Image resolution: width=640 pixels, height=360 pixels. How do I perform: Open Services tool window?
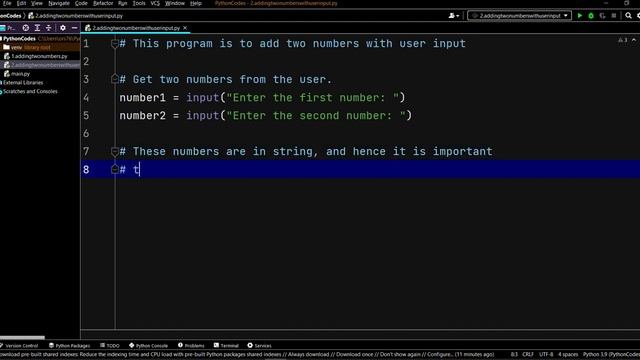(259, 345)
